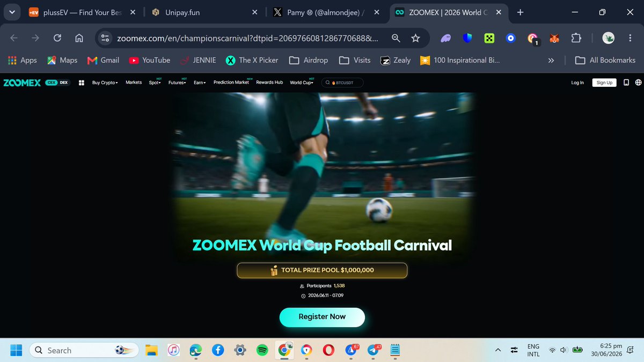The height and width of the screenshot is (362, 644).
Task: Open the Extensions puzzle menu
Action: 576,38
